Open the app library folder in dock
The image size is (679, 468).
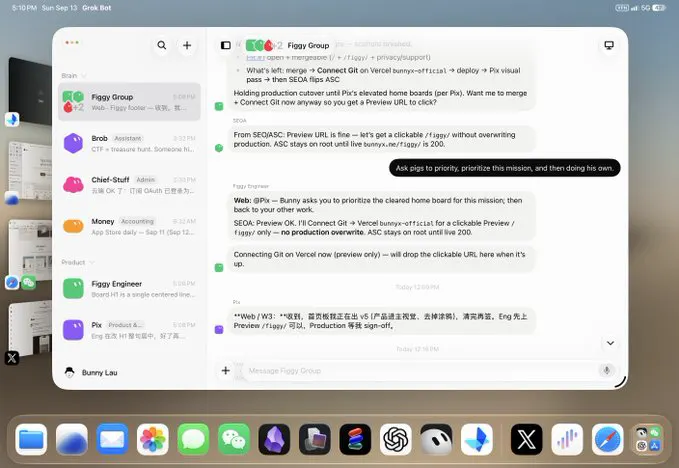pos(648,439)
